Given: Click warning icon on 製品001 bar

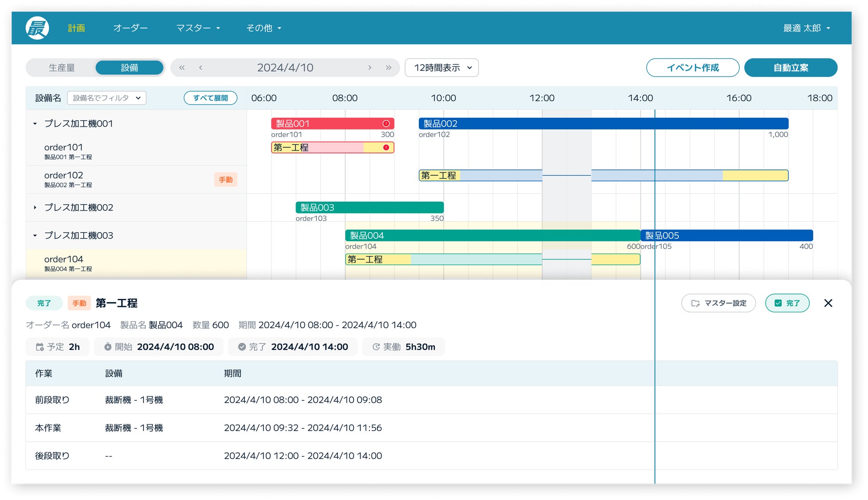Looking at the screenshot, I should tap(386, 124).
